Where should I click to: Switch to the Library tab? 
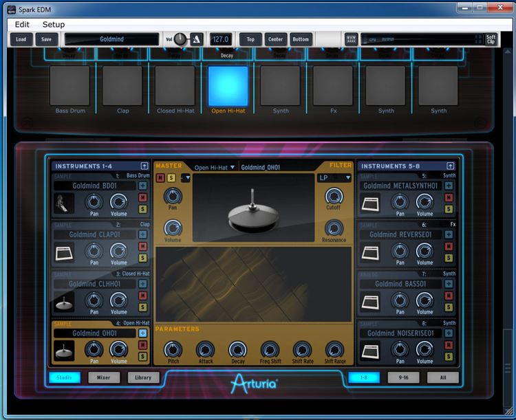click(x=143, y=377)
